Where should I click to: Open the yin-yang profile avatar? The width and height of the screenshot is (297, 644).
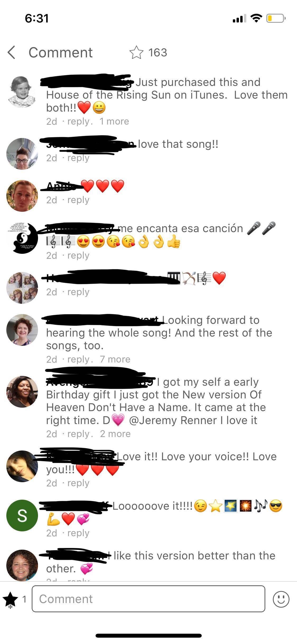[x=22, y=238]
